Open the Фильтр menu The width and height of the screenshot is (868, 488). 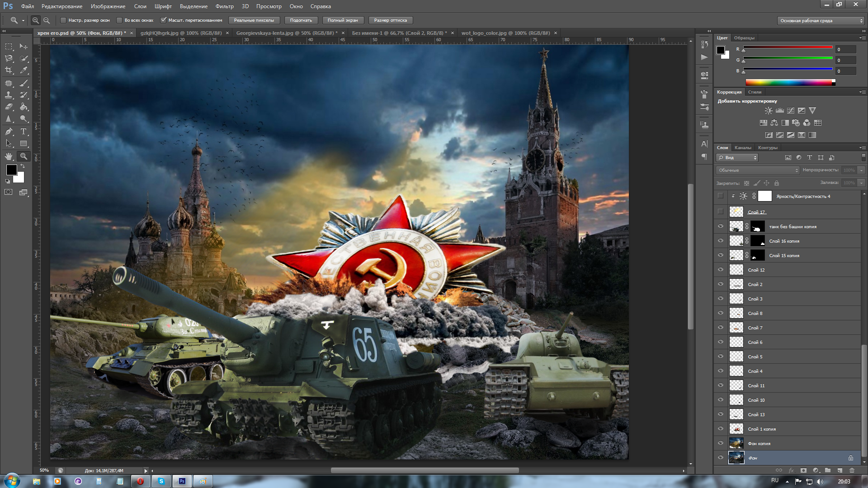point(224,6)
